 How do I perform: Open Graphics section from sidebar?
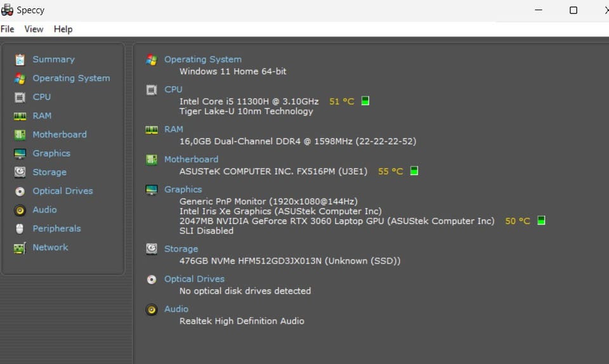coord(51,153)
